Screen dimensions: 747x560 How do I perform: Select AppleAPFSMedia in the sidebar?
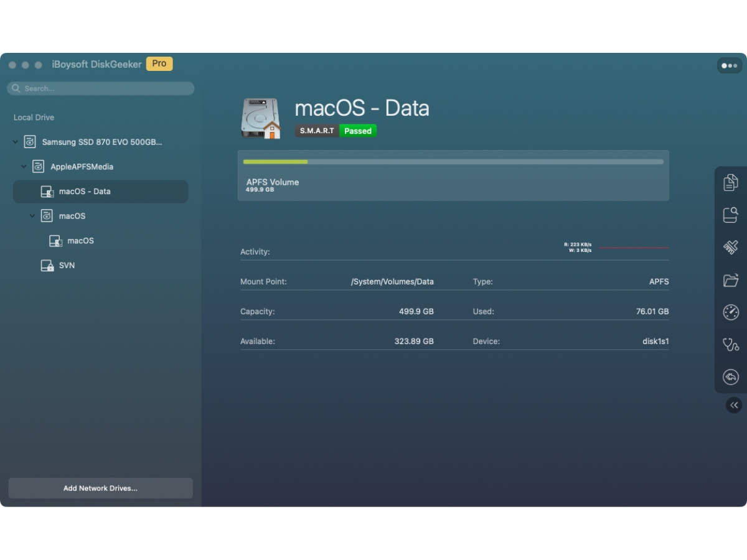82,167
